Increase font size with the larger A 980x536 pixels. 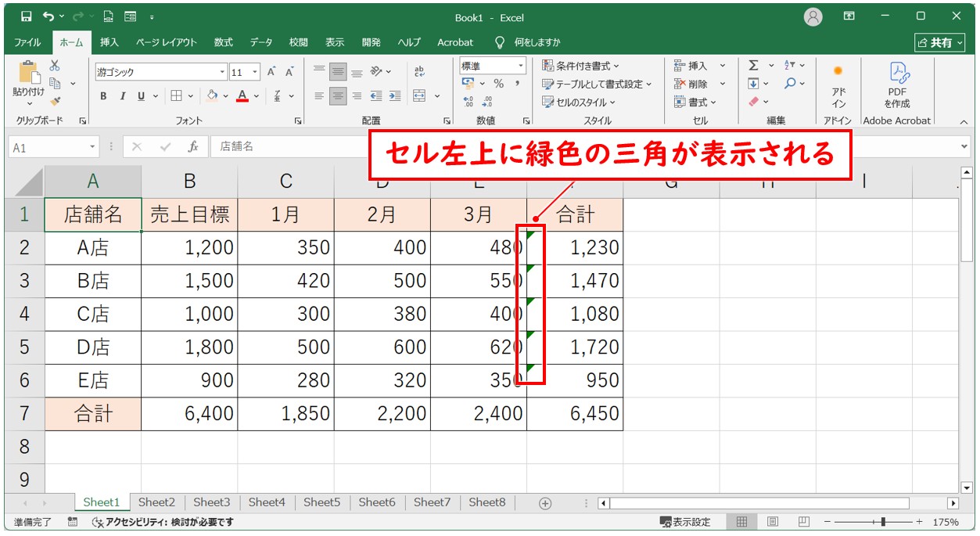click(x=271, y=72)
